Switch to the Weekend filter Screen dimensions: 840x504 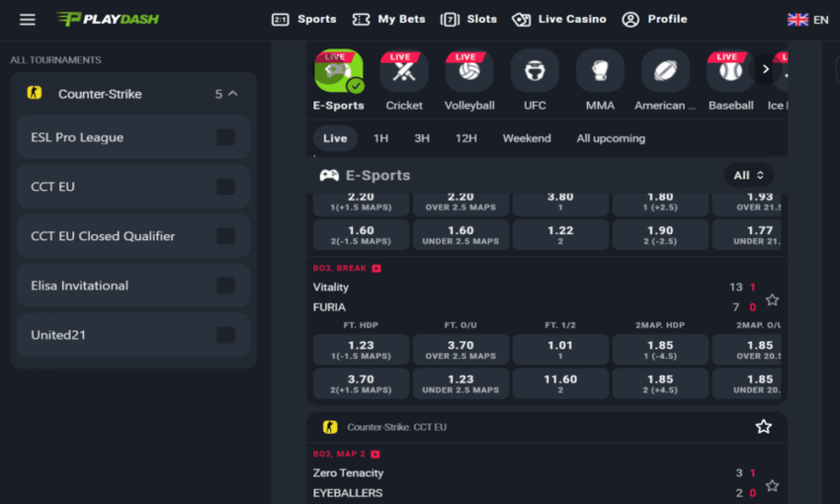[527, 138]
